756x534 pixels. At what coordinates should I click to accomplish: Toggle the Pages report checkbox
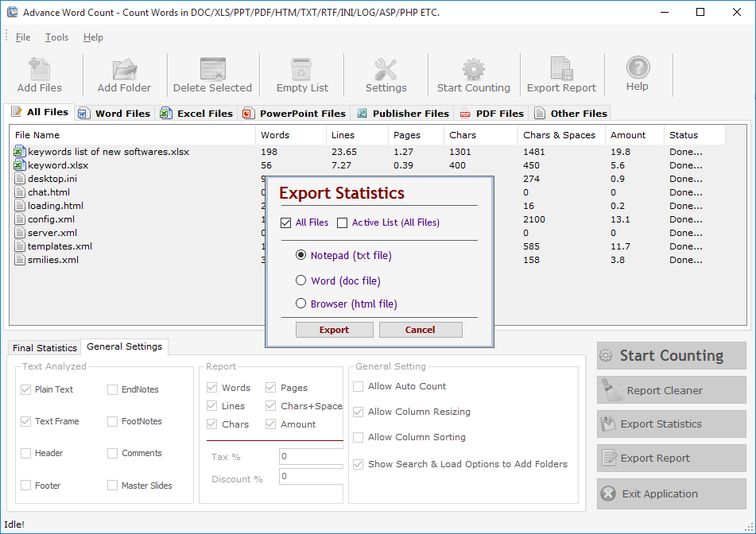[270, 388]
